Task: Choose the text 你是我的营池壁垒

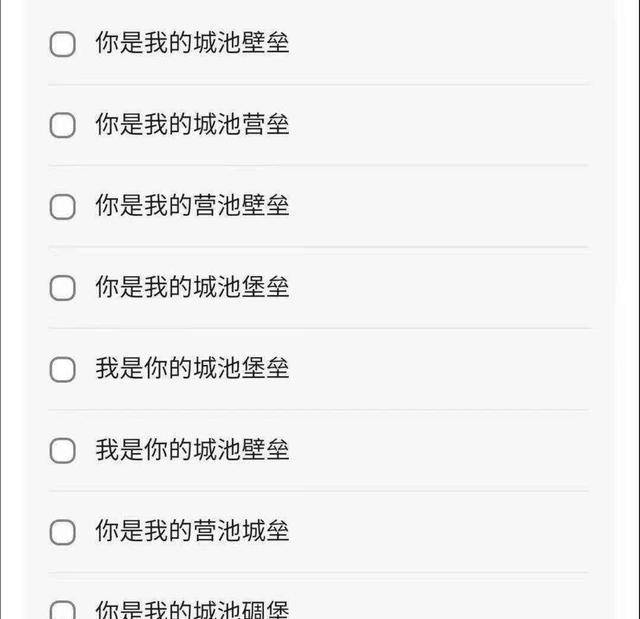Action: pyautogui.click(x=192, y=207)
